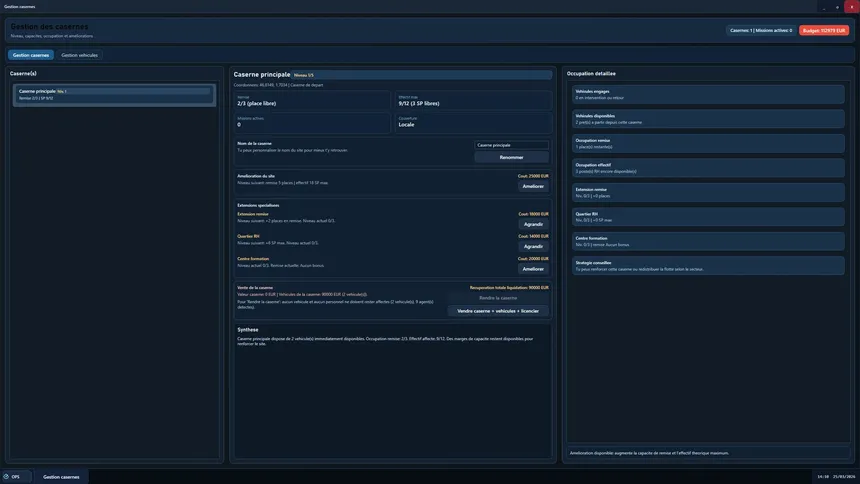The height and width of the screenshot is (484, 860).
Task: Select Caserne principale in the caserne list
Action: pos(115,94)
